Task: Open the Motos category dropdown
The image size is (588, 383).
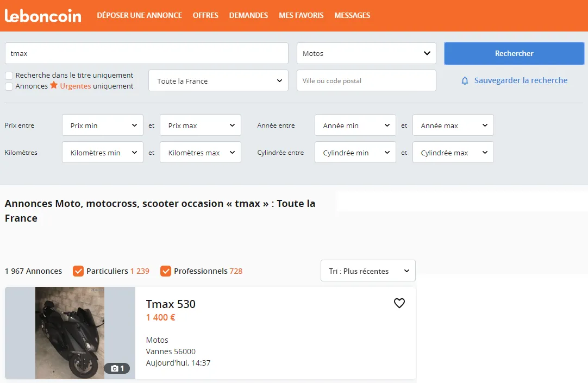Action: pos(366,53)
